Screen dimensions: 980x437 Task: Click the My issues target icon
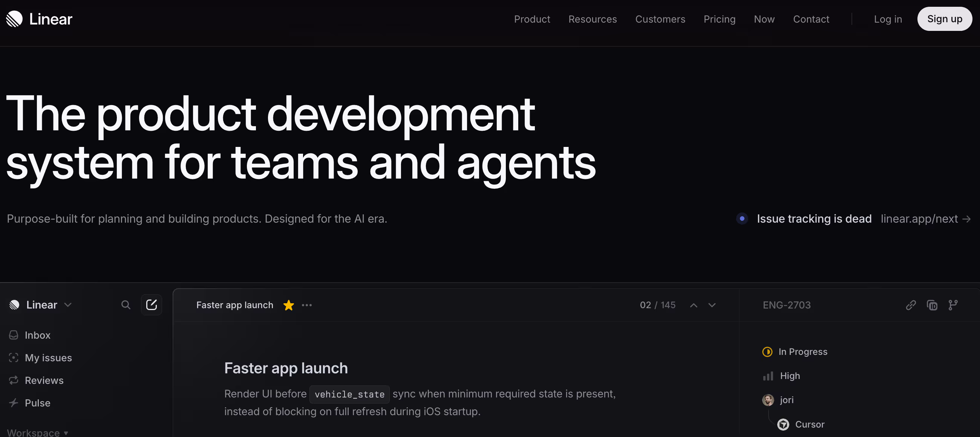click(14, 358)
